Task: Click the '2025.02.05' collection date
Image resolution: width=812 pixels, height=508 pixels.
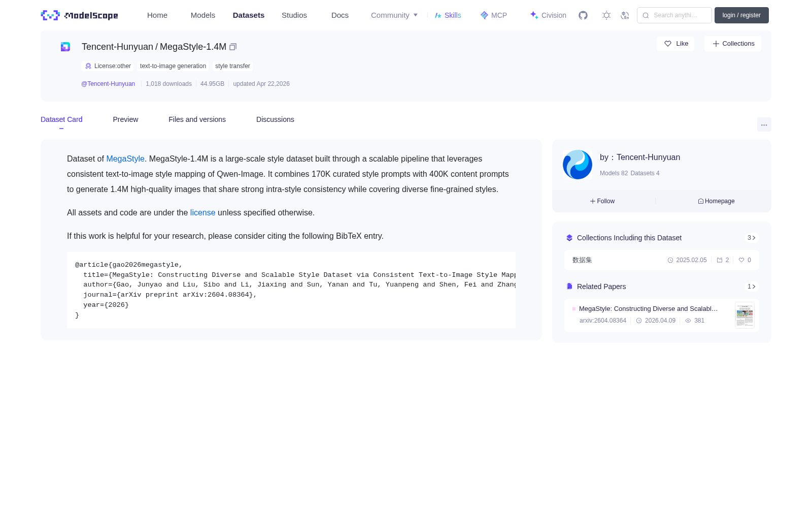Action: pos(691,260)
